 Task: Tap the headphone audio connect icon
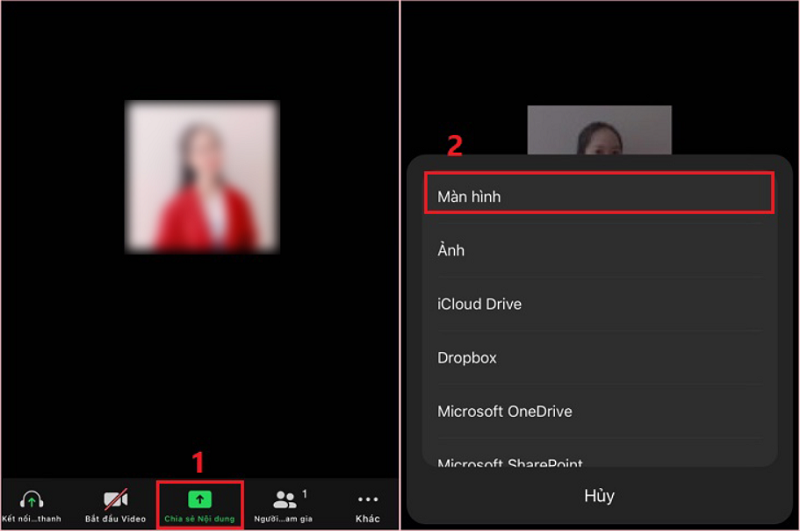tap(31, 499)
